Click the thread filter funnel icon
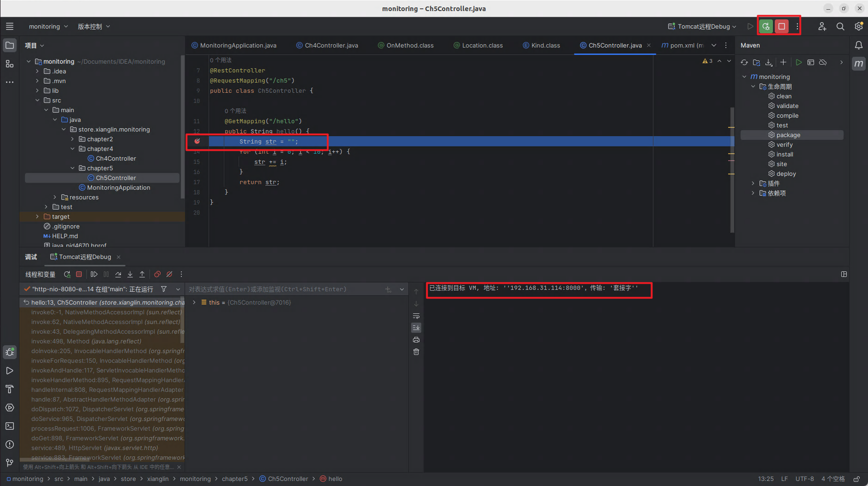The width and height of the screenshot is (868, 486). [x=164, y=289]
